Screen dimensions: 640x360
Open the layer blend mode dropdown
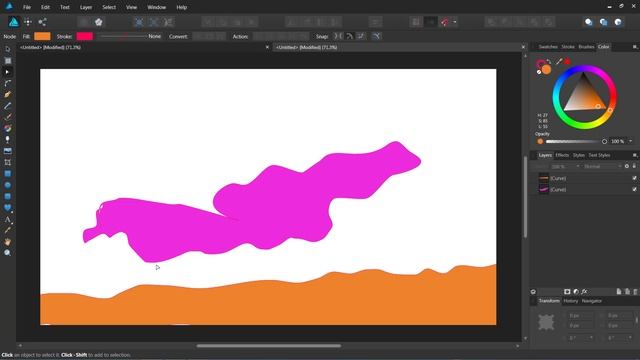pos(602,166)
